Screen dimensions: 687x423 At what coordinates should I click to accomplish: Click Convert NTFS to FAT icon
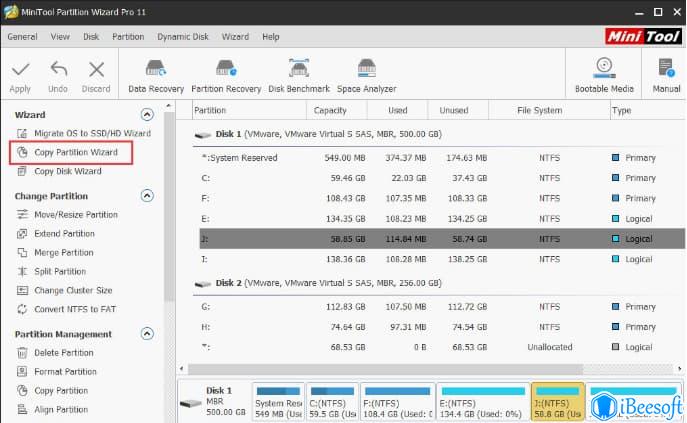coord(22,309)
